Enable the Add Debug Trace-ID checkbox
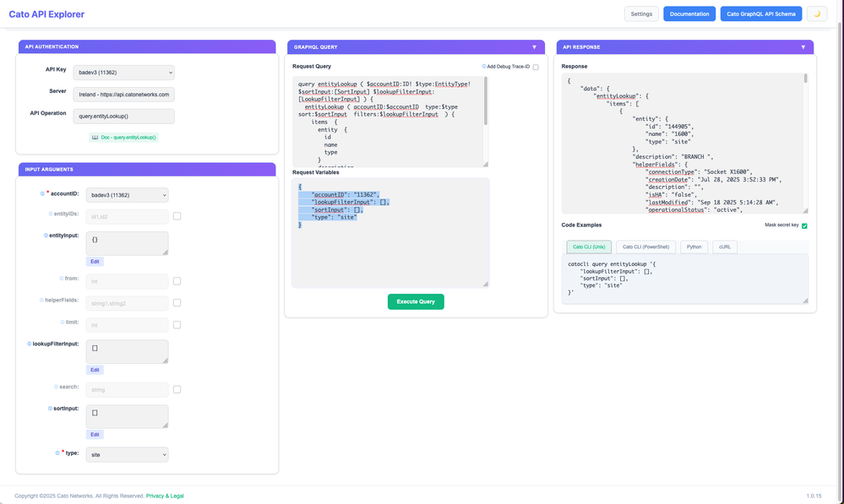 coord(536,68)
